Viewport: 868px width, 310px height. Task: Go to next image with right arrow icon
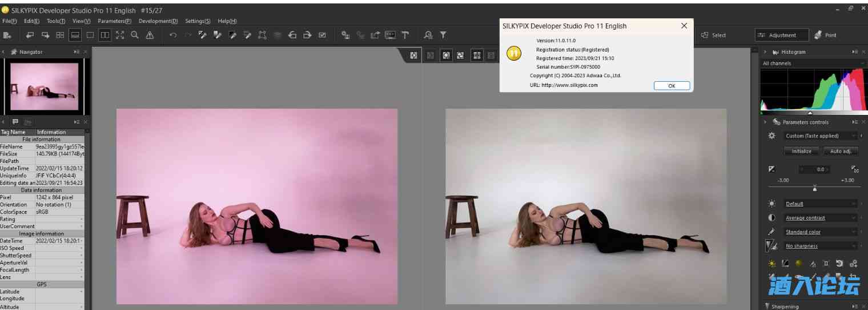click(x=45, y=35)
